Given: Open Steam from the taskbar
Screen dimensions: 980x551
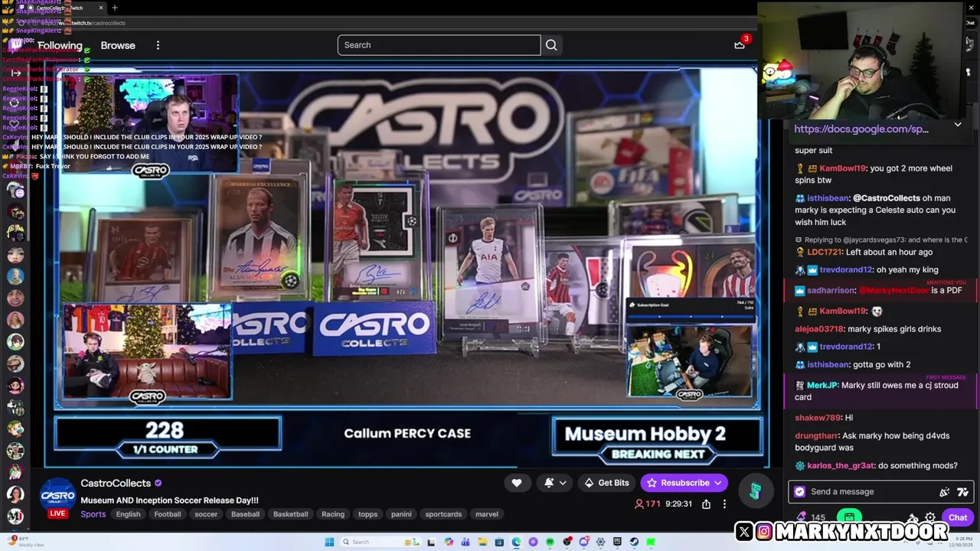Looking at the screenshot, I should [634, 542].
